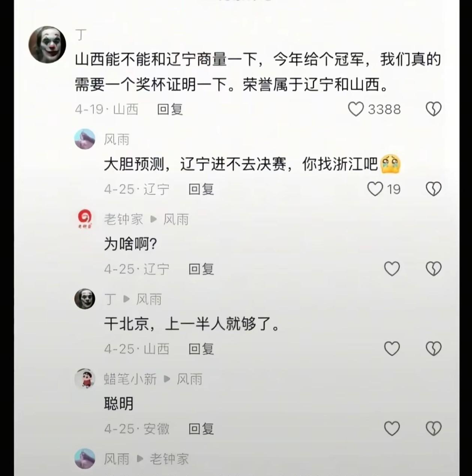
Task: Like the 干北京 reply from 丁
Action: (x=392, y=349)
